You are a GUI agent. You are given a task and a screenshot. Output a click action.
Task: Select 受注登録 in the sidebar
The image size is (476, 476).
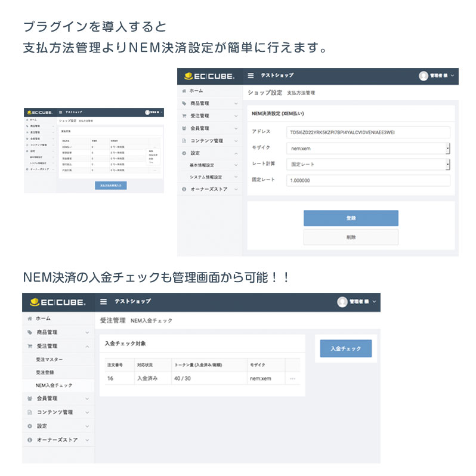pos(45,372)
